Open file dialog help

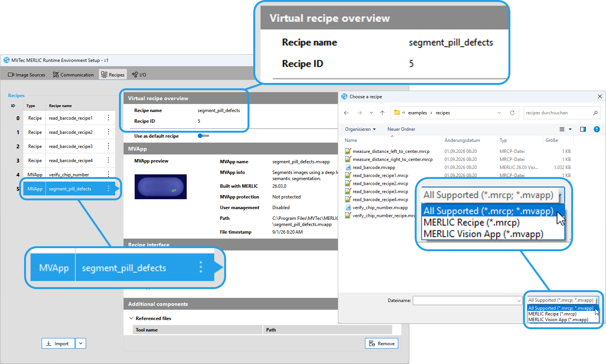point(596,129)
